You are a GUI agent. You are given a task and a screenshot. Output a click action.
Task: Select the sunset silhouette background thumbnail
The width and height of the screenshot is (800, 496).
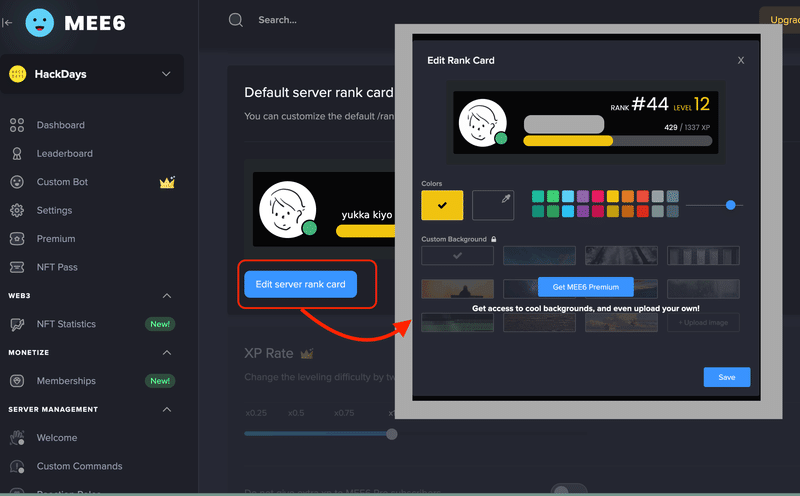coord(458,289)
